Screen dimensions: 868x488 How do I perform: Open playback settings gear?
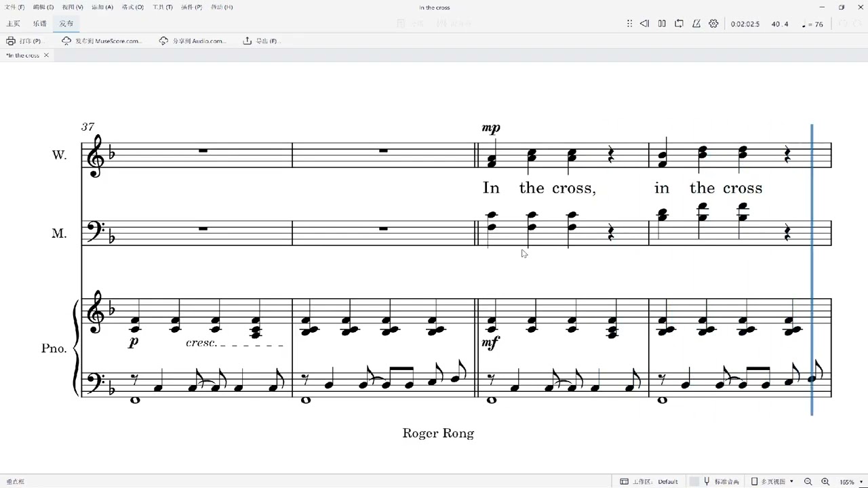713,24
